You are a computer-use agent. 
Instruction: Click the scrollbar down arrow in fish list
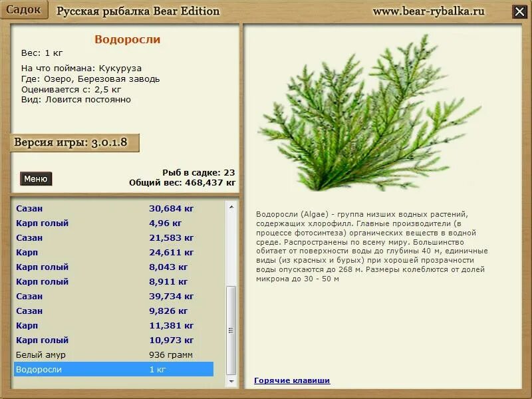[231, 381]
